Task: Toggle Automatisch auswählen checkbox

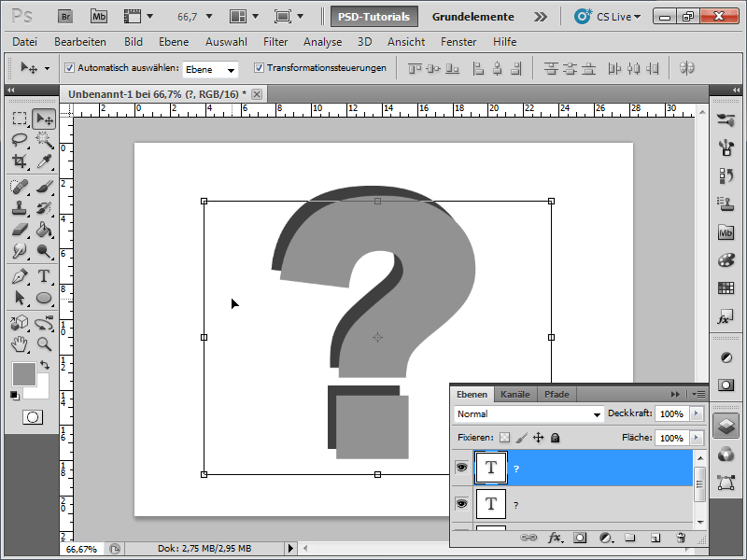Action: [x=69, y=67]
